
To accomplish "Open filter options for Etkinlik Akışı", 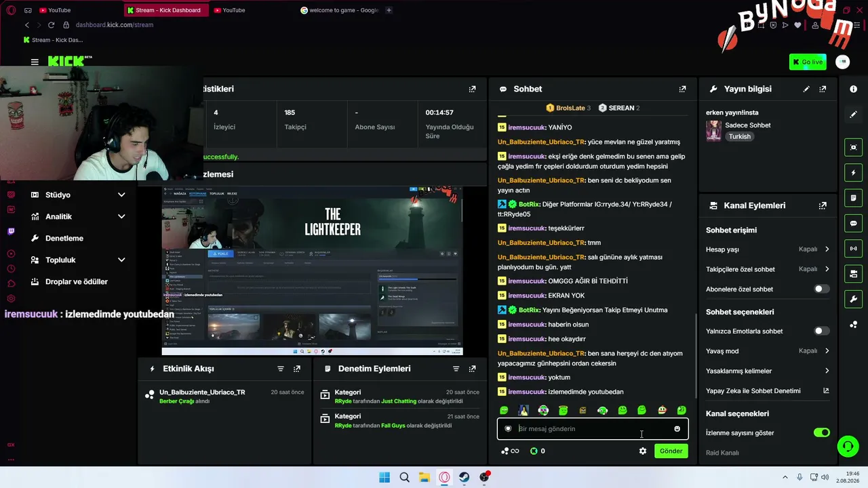I will 280,369.
